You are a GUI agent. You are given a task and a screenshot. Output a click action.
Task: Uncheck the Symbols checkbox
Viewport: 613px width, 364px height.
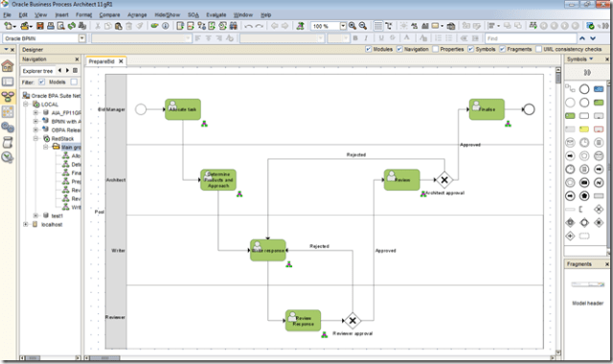470,49
